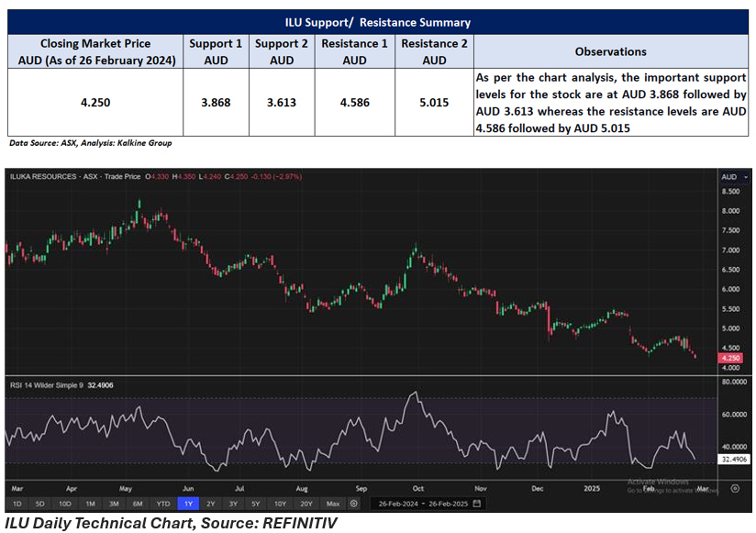756x533 pixels.
Task: Select the 1D time range button
Action: [17, 504]
